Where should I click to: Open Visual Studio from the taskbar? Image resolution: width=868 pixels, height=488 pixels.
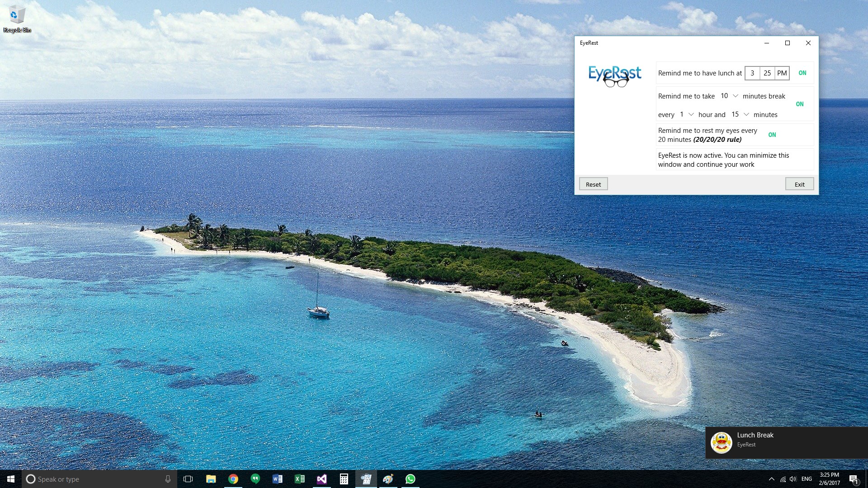[321, 479]
